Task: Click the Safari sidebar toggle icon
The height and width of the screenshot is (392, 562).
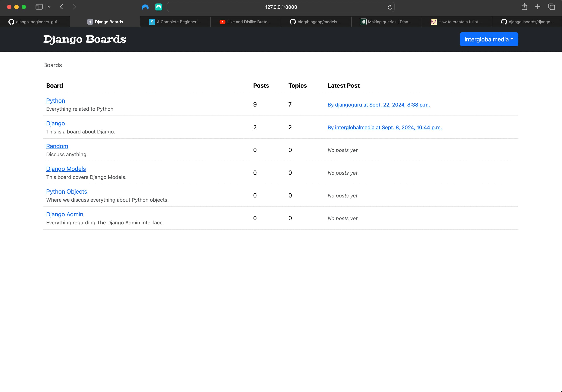Action: [39, 7]
